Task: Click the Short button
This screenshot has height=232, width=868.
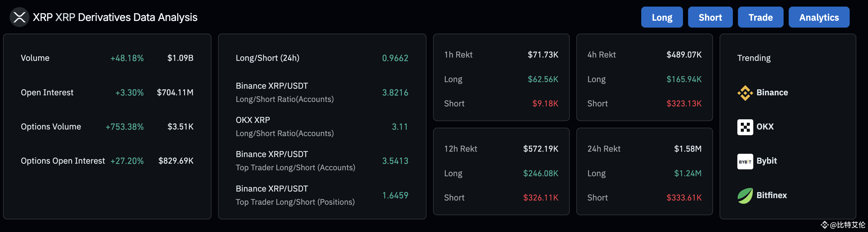Action: point(710,17)
